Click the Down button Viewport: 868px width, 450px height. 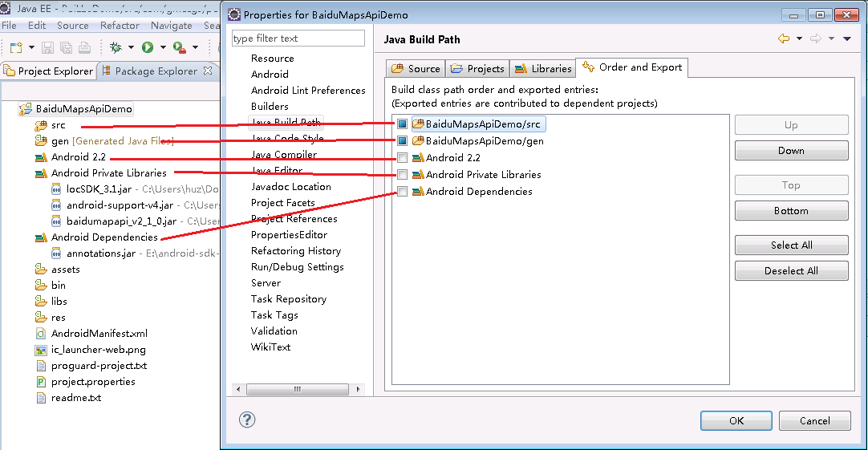(x=792, y=151)
